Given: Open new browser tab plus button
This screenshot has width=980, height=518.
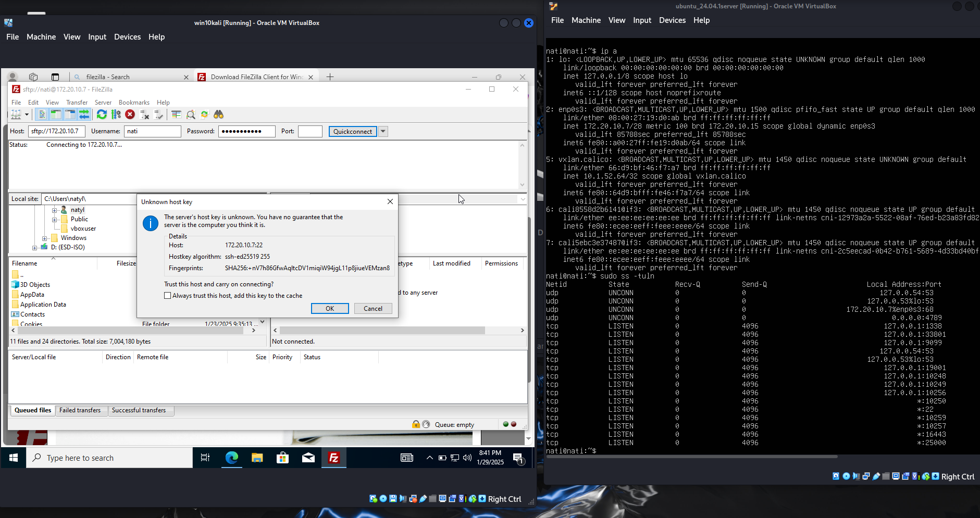Looking at the screenshot, I should click(330, 77).
